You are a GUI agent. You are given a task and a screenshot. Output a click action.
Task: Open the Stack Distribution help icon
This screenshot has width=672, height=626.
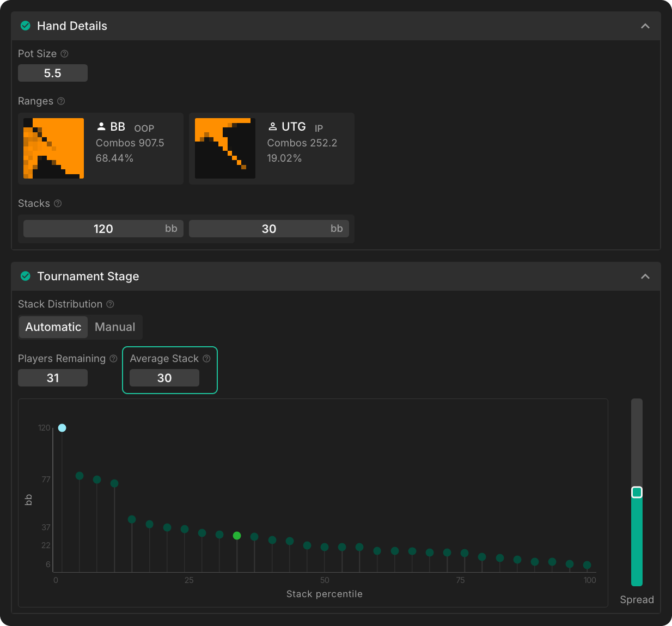coord(110,304)
